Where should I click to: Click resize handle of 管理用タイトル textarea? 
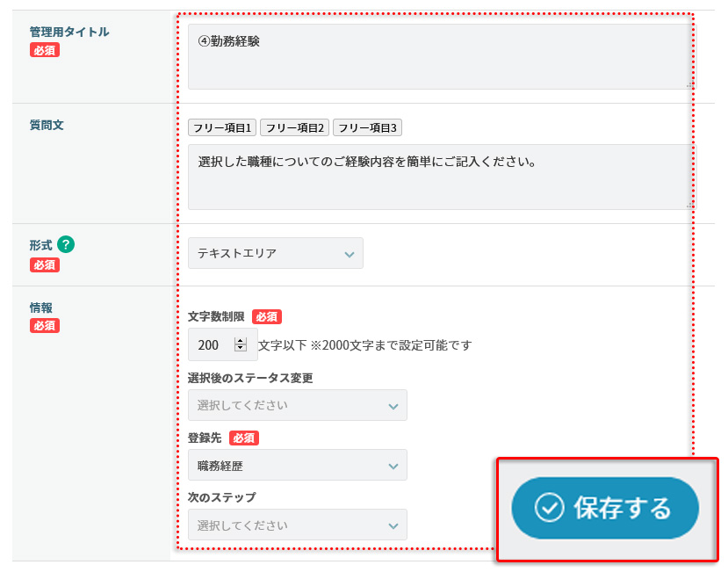pyautogui.click(x=689, y=85)
